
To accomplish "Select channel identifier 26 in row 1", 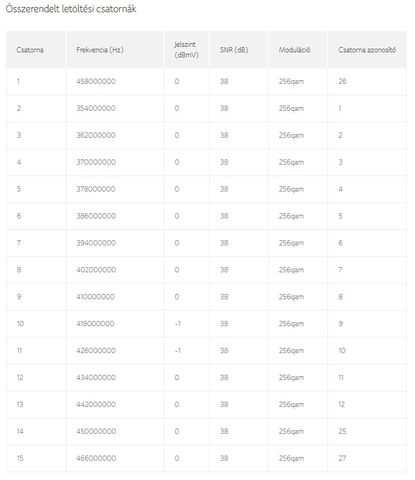I will point(342,81).
